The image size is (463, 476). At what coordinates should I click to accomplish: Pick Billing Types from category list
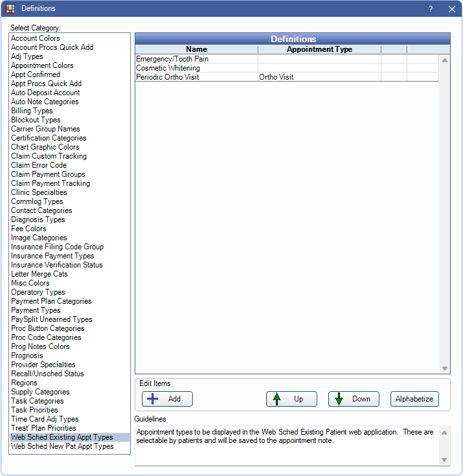pyautogui.click(x=32, y=111)
